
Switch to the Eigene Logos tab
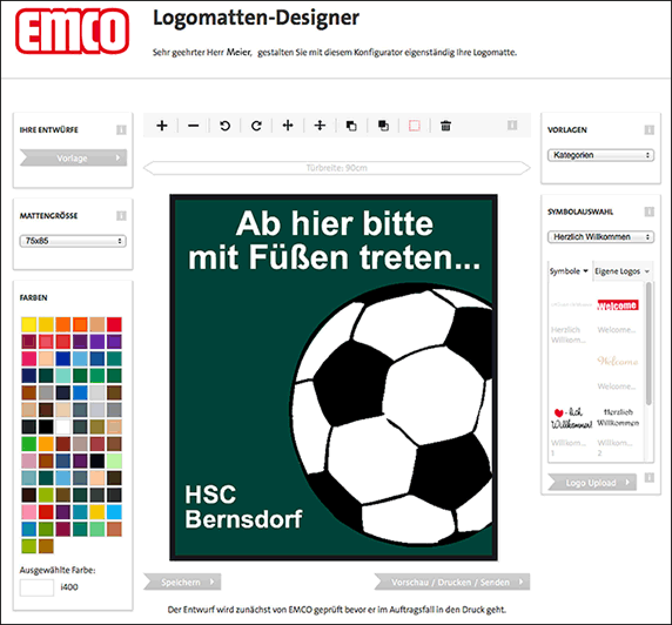coord(622,271)
